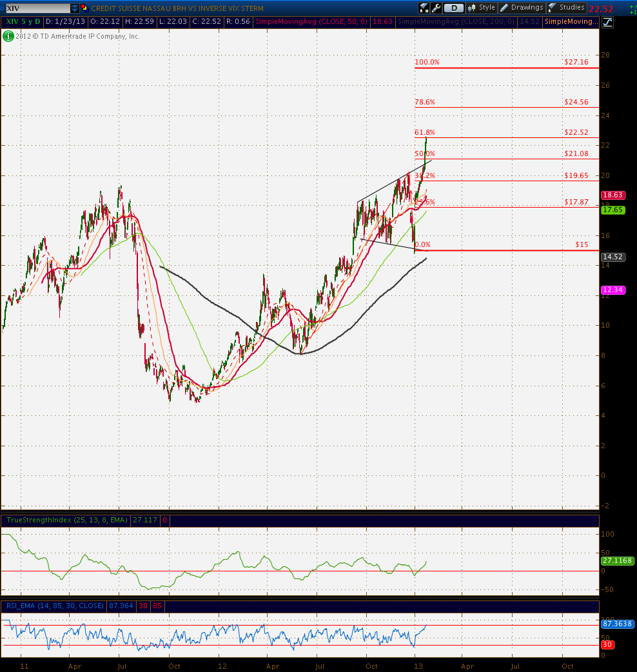The height and width of the screenshot is (672, 637).
Task: Click the CREDIT SUISSE NASSAU instrument description
Action: point(177,8)
